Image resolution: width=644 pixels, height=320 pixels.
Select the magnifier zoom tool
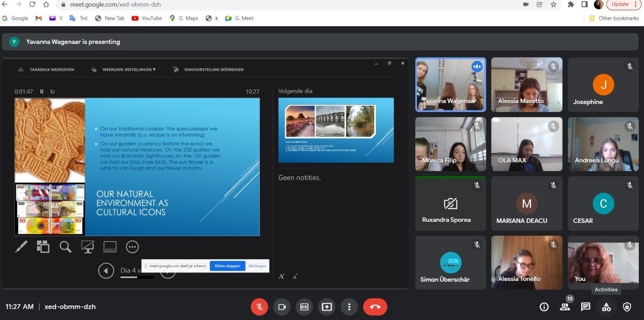pos(65,247)
